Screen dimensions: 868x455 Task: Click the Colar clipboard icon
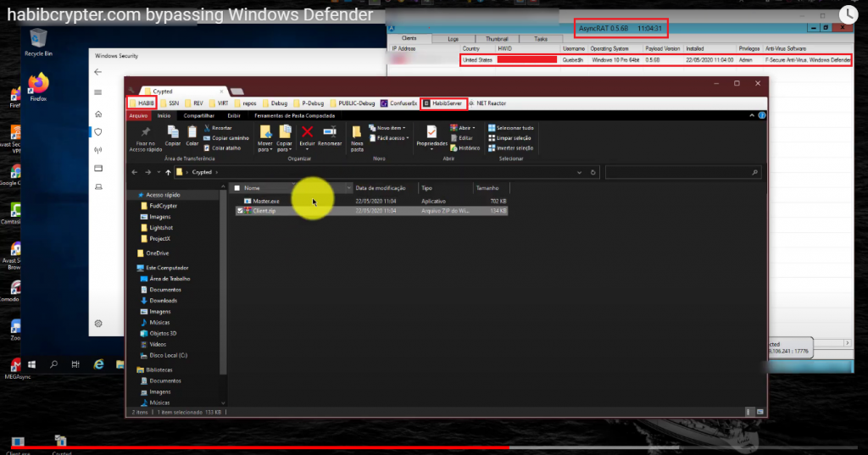[x=192, y=131]
